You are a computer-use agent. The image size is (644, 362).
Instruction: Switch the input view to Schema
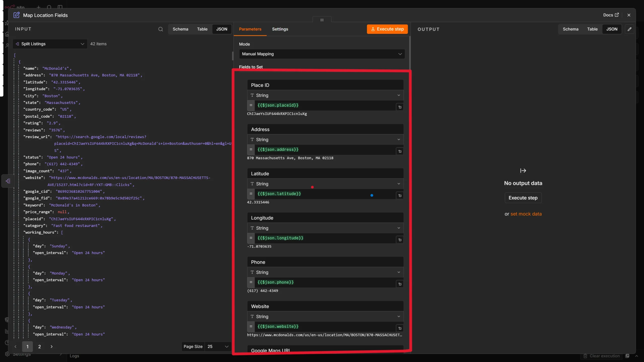tap(180, 29)
